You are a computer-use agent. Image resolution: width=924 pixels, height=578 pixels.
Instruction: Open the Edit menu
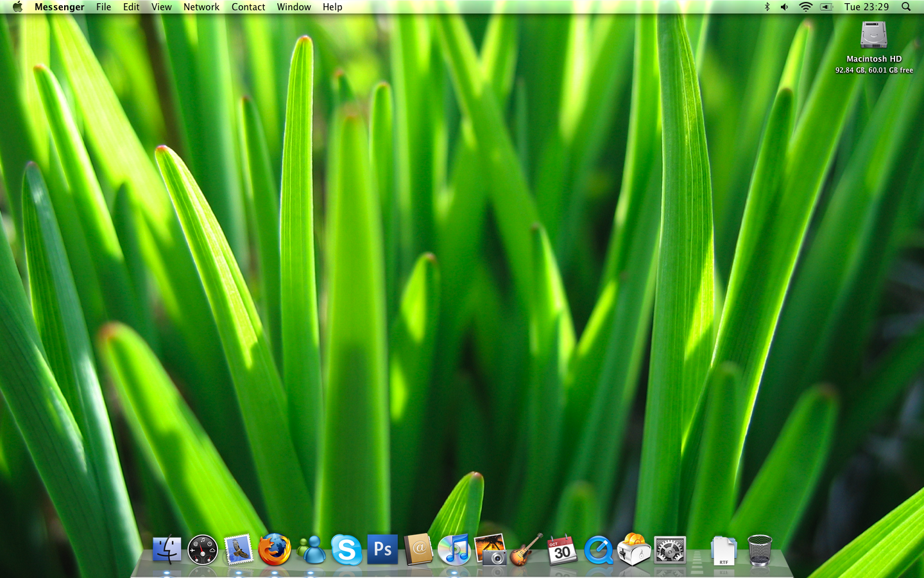pos(132,7)
